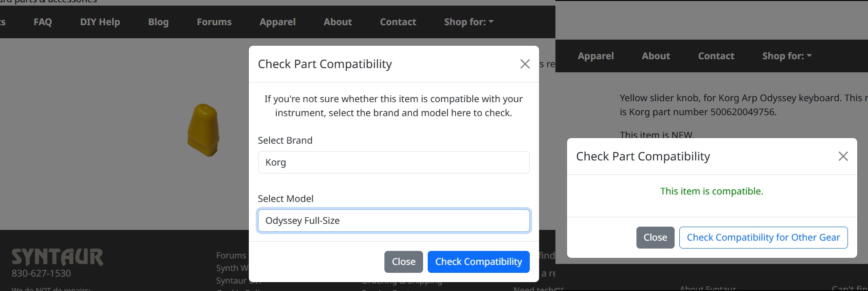
Task: Close the 'This item is compatible' dialog via X
Action: pyautogui.click(x=843, y=156)
